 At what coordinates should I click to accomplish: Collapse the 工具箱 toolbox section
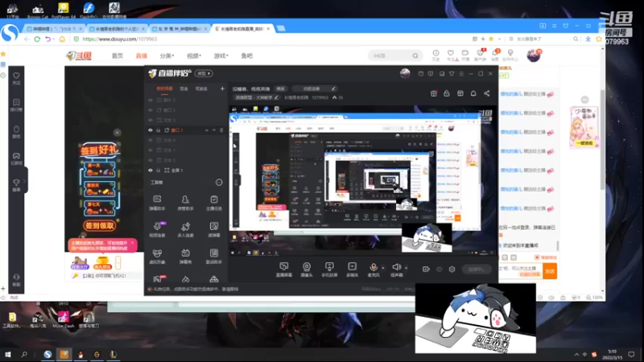click(219, 183)
